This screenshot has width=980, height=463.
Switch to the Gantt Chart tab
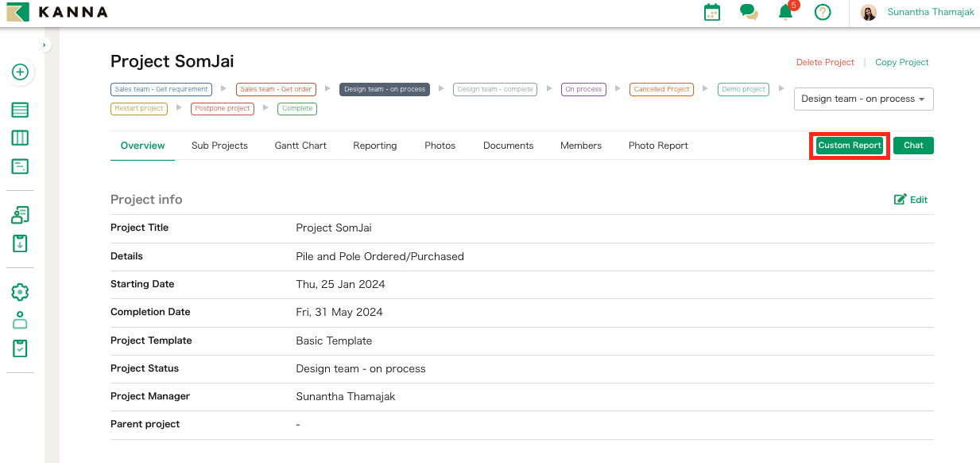300,146
